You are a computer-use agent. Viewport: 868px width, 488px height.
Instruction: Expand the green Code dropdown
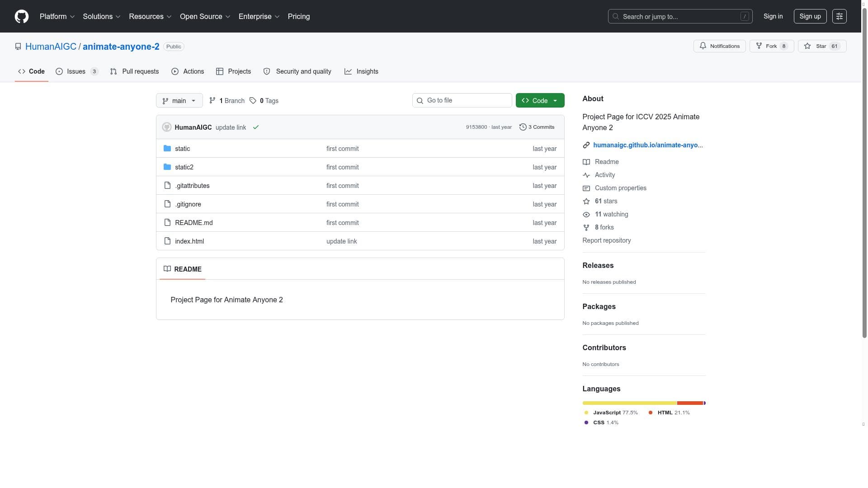(x=540, y=101)
